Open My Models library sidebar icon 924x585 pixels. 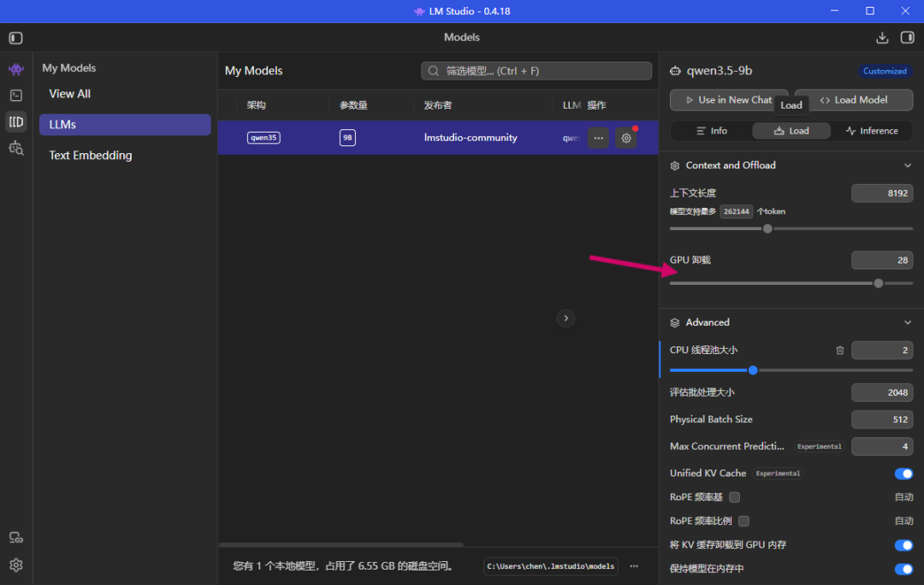click(x=16, y=122)
